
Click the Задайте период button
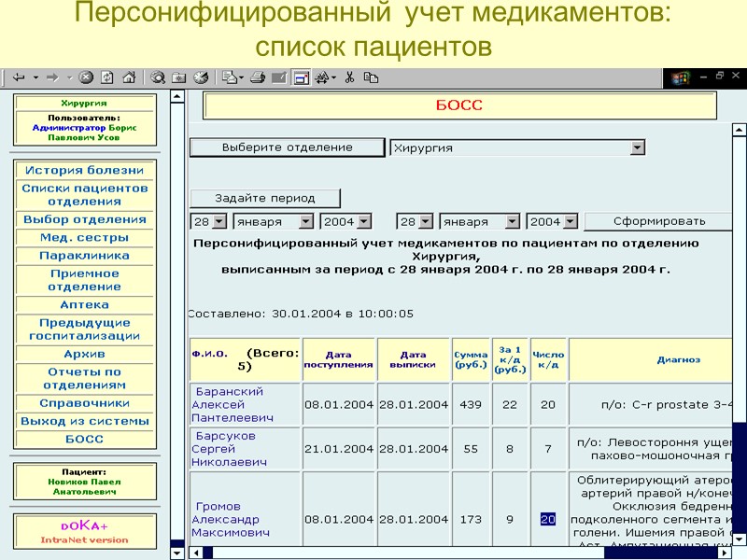[265, 198]
